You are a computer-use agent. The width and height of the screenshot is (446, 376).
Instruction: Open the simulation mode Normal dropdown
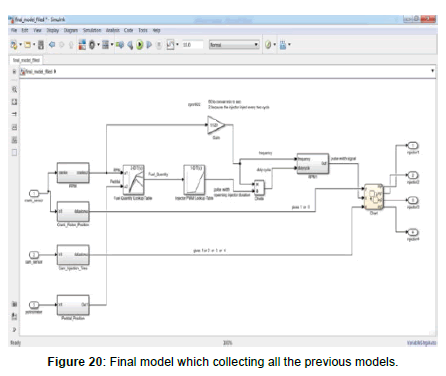[234, 45]
